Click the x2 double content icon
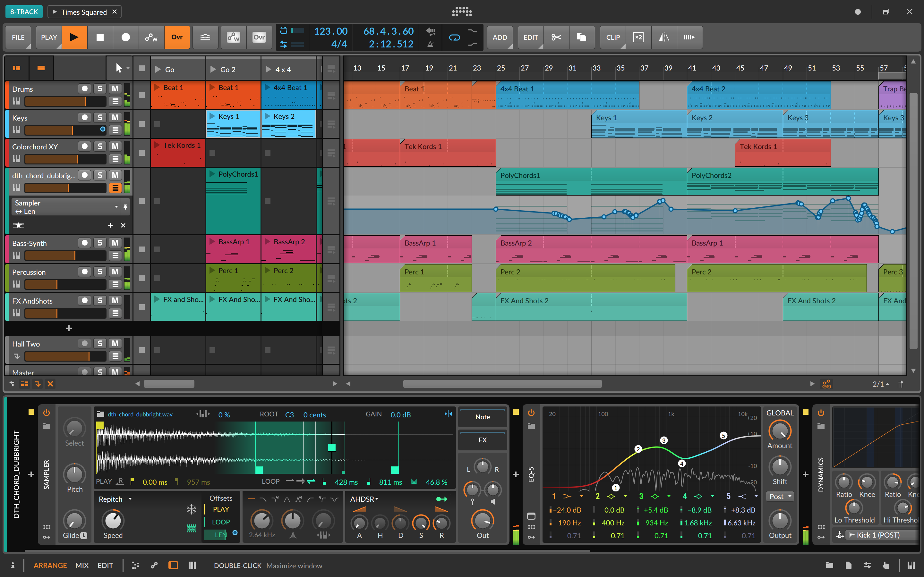The height and width of the screenshot is (577, 924). (638, 37)
